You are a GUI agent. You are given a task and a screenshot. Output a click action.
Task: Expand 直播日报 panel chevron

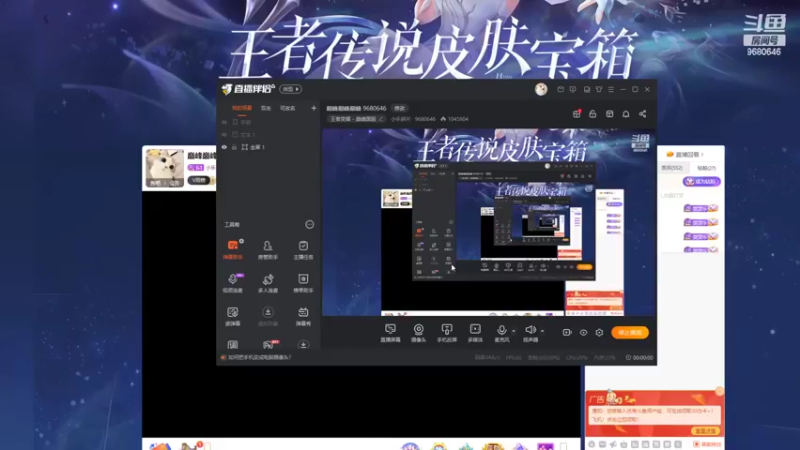click(x=702, y=154)
